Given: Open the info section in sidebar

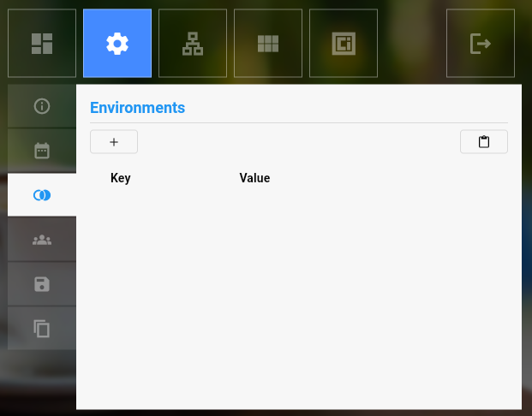Looking at the screenshot, I should click(x=42, y=106).
